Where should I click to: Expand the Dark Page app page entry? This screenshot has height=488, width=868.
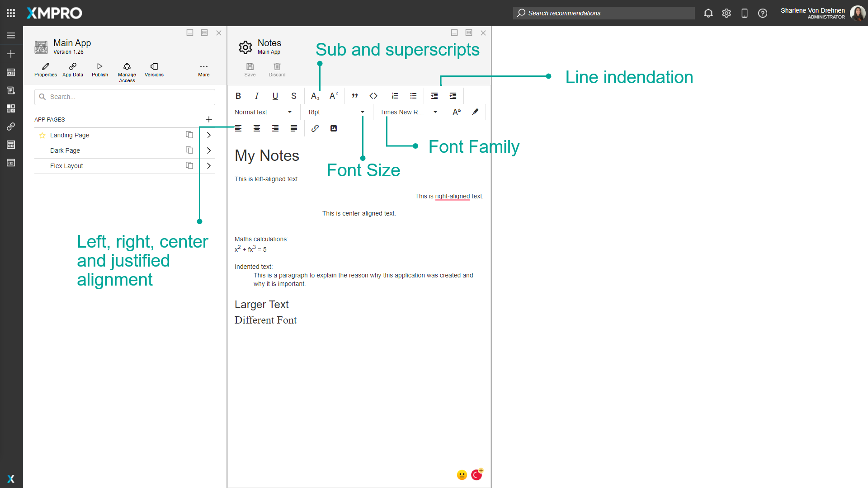pos(208,150)
